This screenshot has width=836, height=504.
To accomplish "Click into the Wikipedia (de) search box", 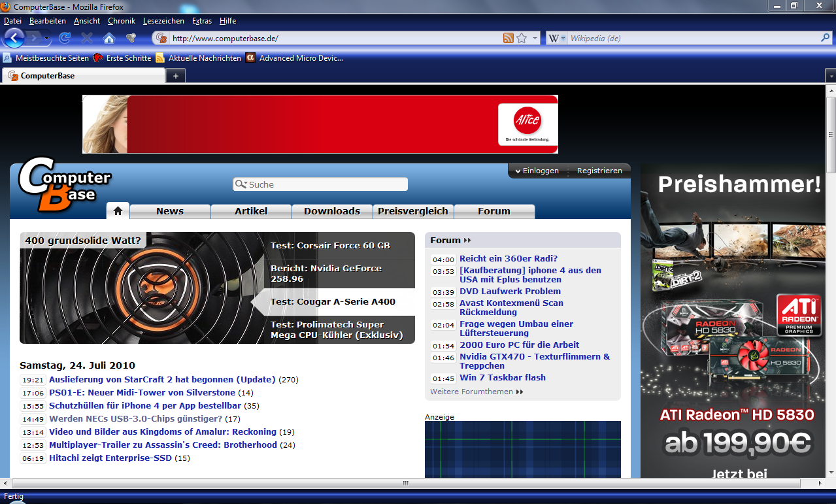I will click(693, 39).
